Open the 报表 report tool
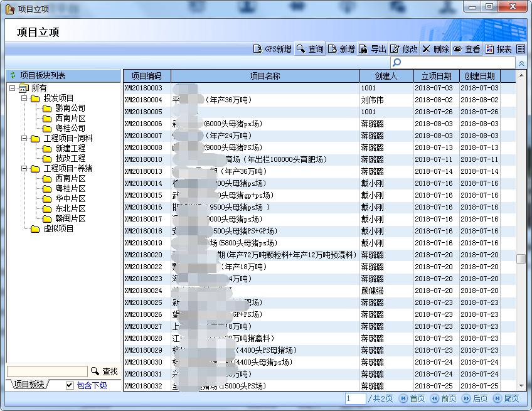The image size is (532, 411). [x=489, y=49]
